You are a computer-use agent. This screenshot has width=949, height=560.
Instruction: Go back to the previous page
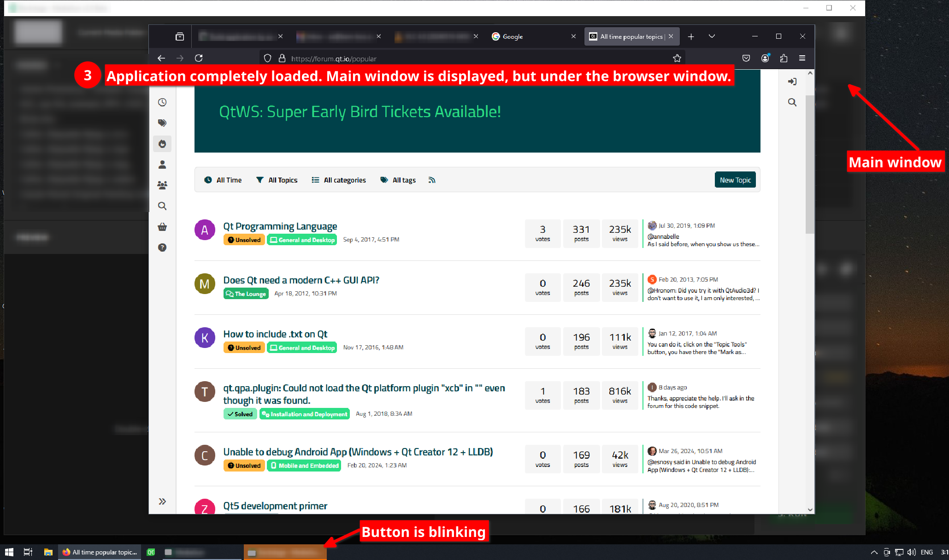[x=161, y=58]
